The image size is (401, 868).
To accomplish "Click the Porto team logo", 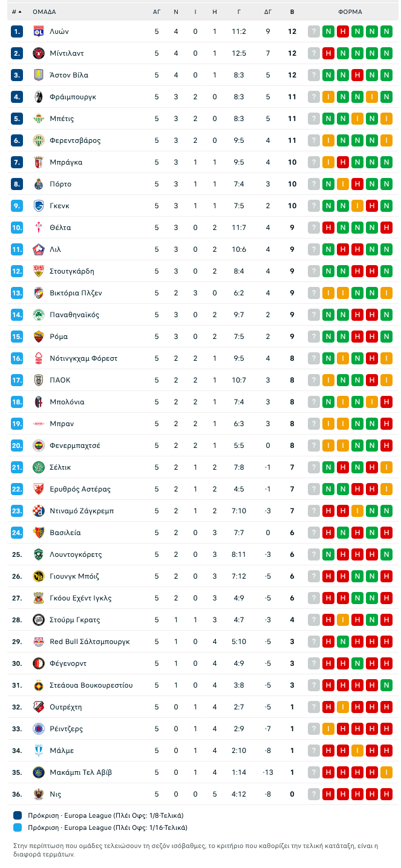I will (x=39, y=184).
